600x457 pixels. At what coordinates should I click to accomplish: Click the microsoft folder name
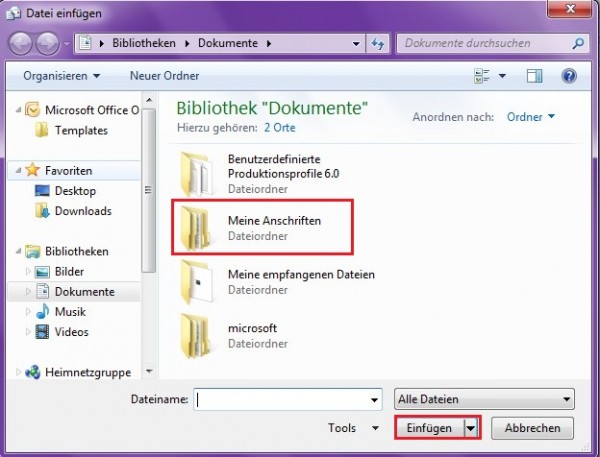click(x=252, y=328)
